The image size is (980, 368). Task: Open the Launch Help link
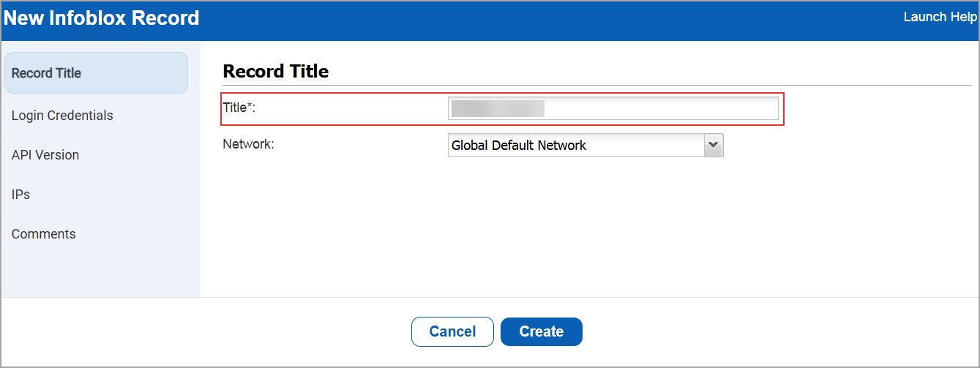click(x=940, y=17)
